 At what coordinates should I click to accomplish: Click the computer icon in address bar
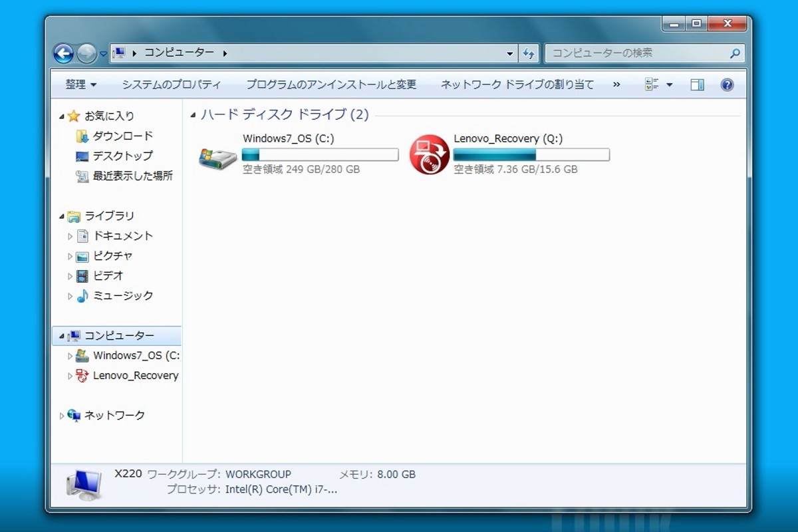pos(120,53)
